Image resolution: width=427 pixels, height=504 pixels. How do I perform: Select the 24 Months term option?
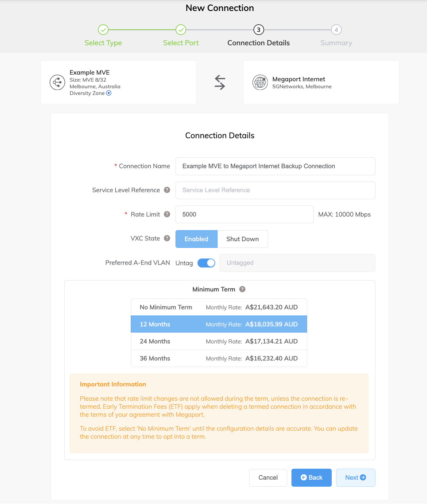[219, 341]
